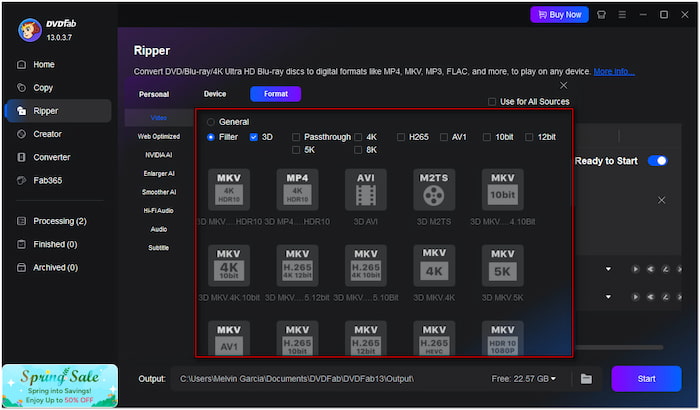
Task: Check the 12bit filter checkbox
Action: coord(529,137)
